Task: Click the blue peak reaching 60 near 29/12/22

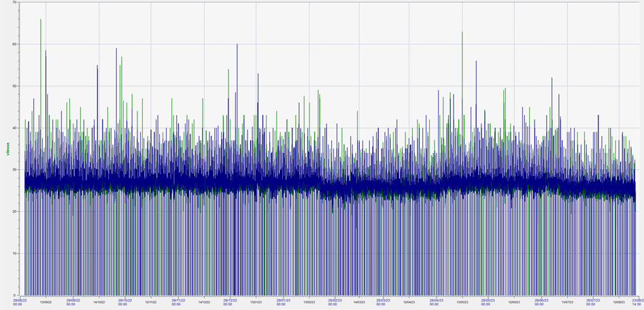Action: click(237, 45)
